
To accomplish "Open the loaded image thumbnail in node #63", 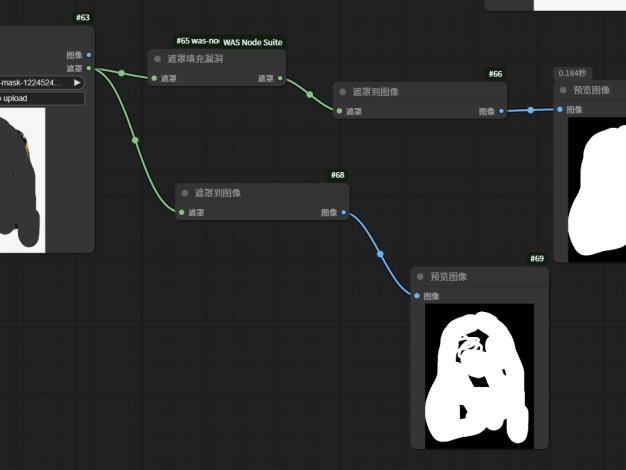I will pos(22,180).
